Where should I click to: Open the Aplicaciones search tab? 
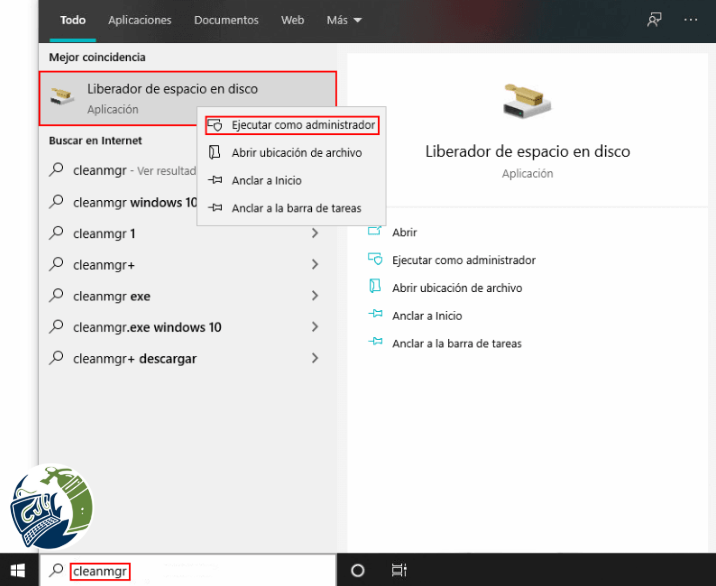click(x=140, y=20)
